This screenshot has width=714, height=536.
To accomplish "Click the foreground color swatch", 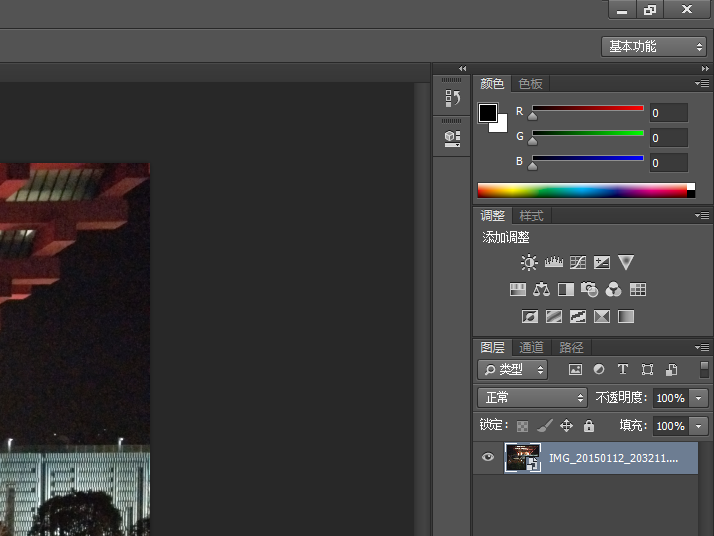I will (487, 112).
